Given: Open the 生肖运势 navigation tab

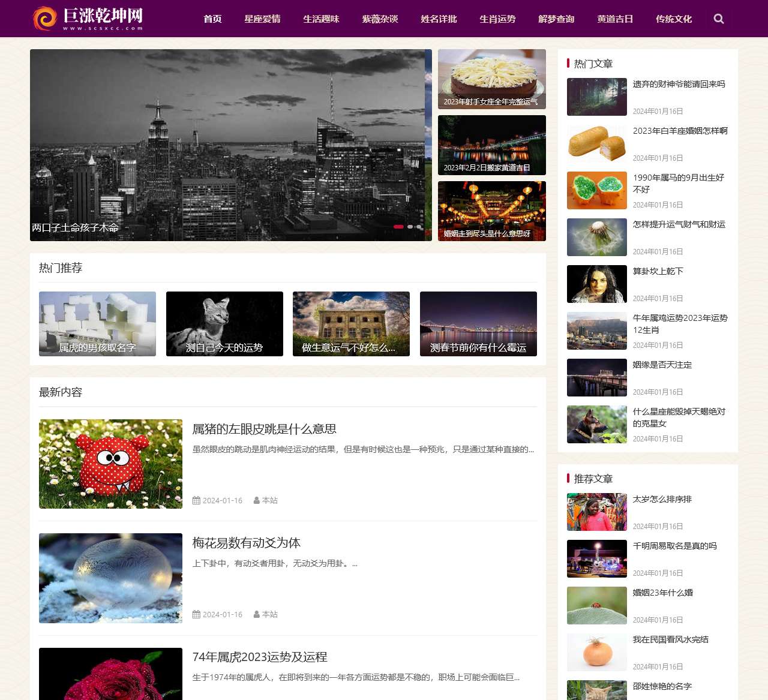Looking at the screenshot, I should coord(497,19).
